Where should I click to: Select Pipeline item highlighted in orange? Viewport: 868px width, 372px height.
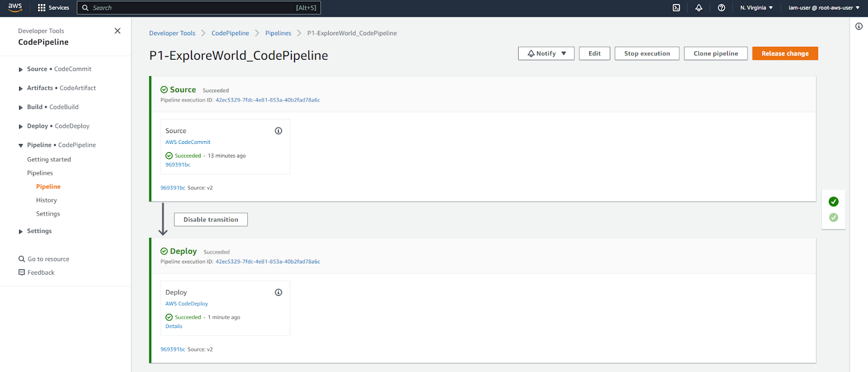coord(48,187)
